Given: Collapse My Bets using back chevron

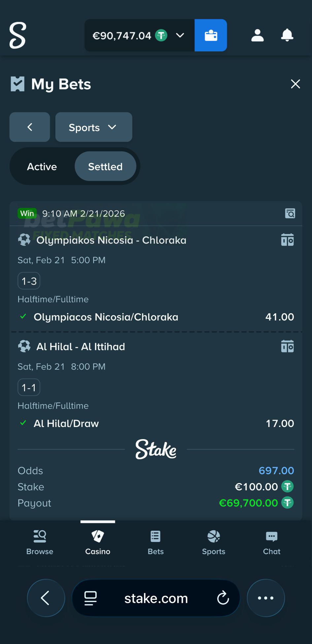Looking at the screenshot, I should coord(29,127).
